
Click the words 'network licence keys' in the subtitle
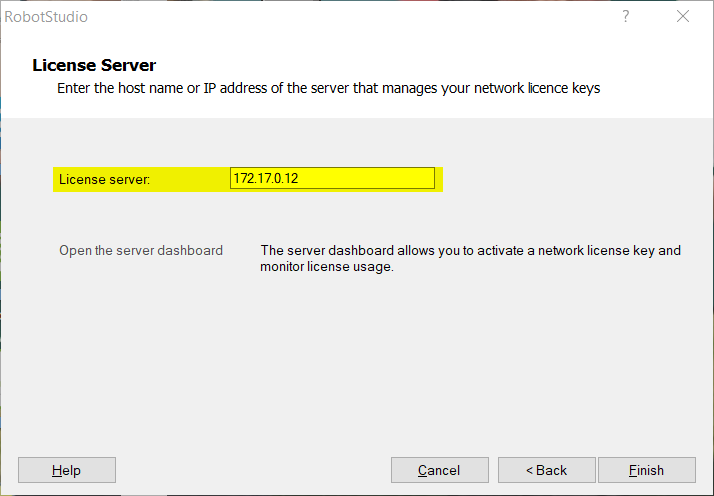[x=537, y=88]
